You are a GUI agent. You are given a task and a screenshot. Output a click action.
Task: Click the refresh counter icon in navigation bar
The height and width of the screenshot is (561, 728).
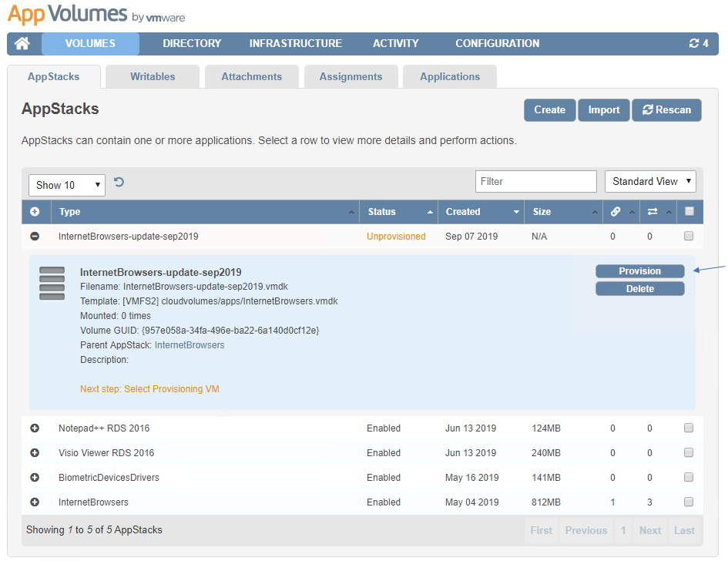[698, 44]
